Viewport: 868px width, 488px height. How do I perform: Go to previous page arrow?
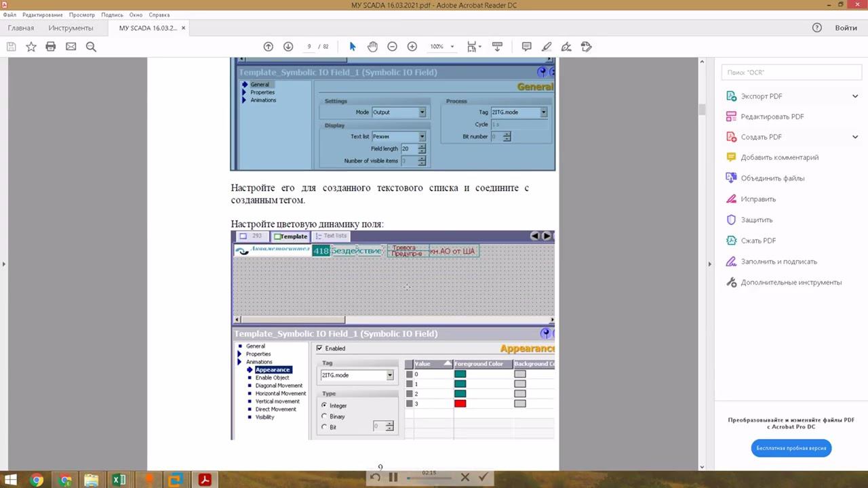coord(269,47)
